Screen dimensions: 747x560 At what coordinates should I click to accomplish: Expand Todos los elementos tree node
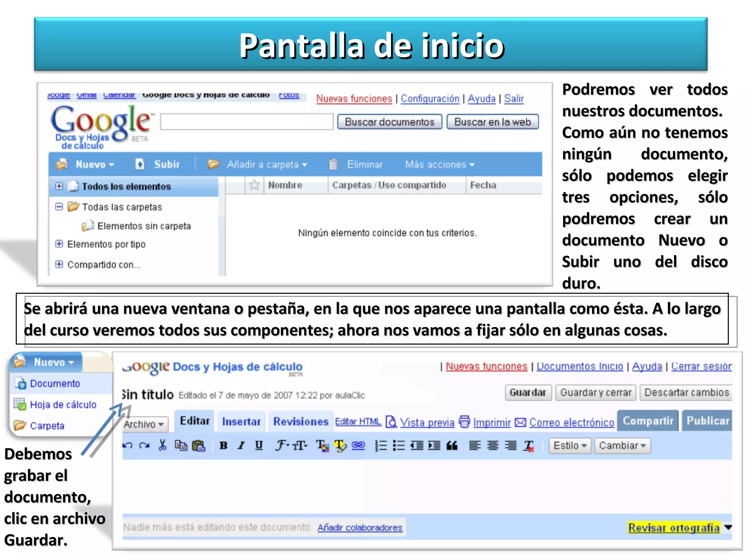click(59, 186)
